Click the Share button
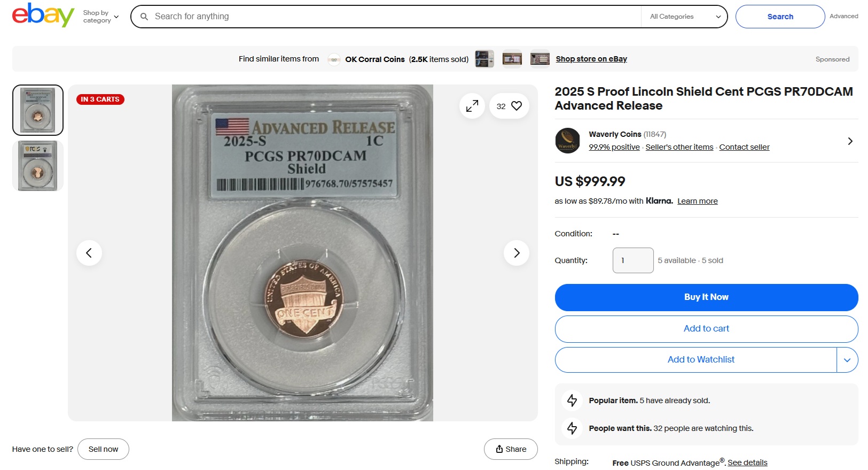Screen dimensions: 868x470 (x=511, y=449)
